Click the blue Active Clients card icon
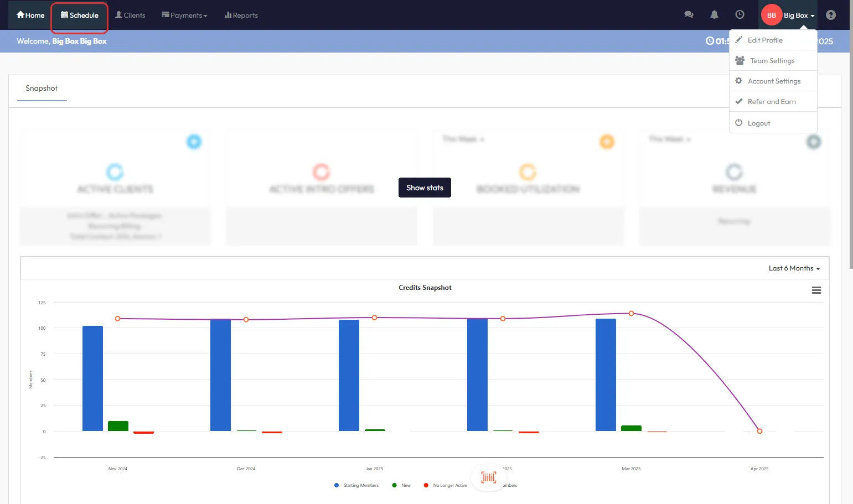The image size is (853, 504). 194,142
